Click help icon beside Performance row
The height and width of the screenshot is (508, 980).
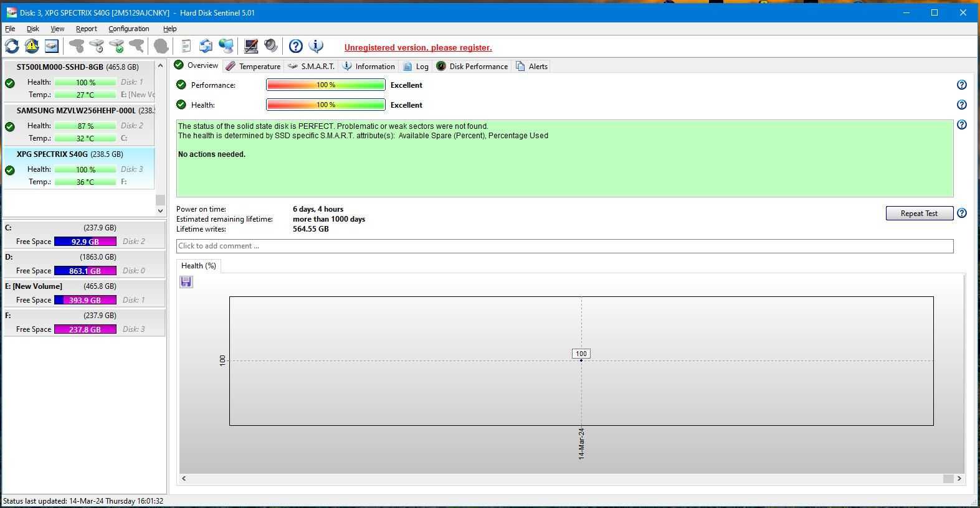[962, 85]
